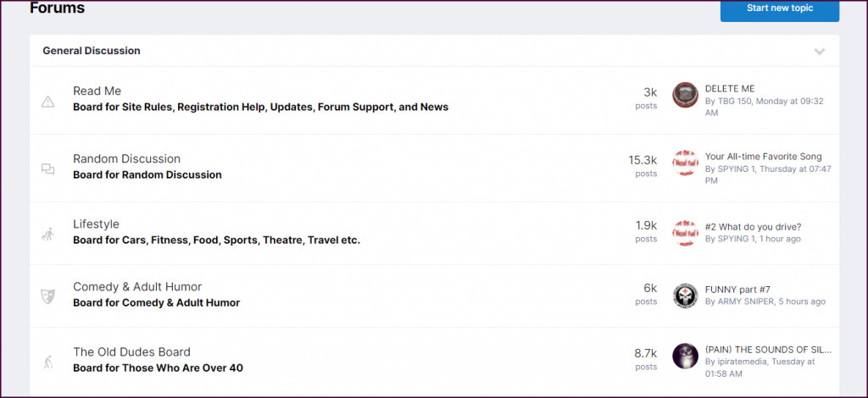Image resolution: width=868 pixels, height=398 pixels.
Task: Click the Board for Site Rules description text
Action: click(x=261, y=107)
